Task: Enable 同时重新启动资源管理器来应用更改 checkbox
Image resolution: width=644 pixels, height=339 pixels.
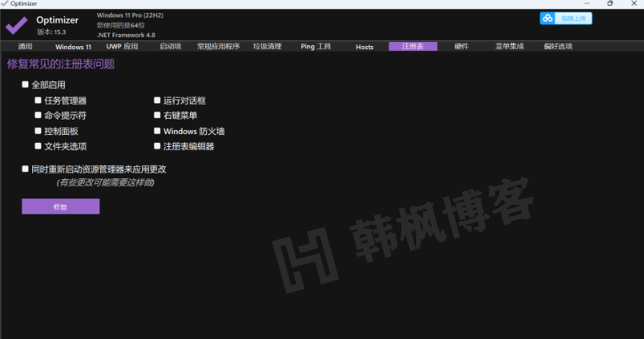Action: coord(25,169)
